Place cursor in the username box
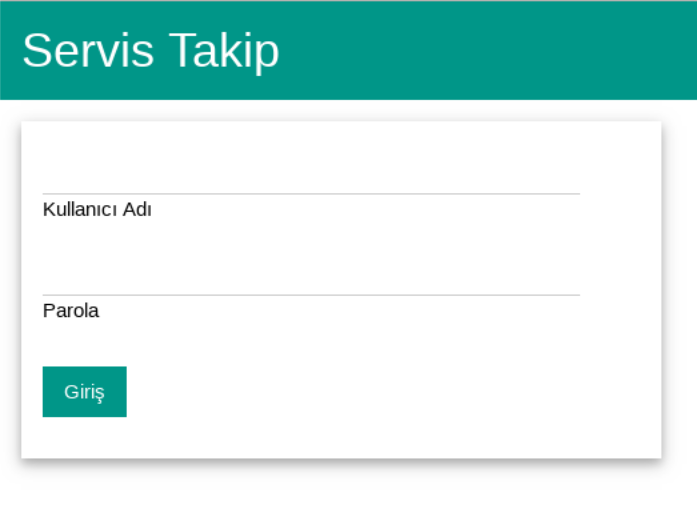The image size is (697, 514). point(310,178)
